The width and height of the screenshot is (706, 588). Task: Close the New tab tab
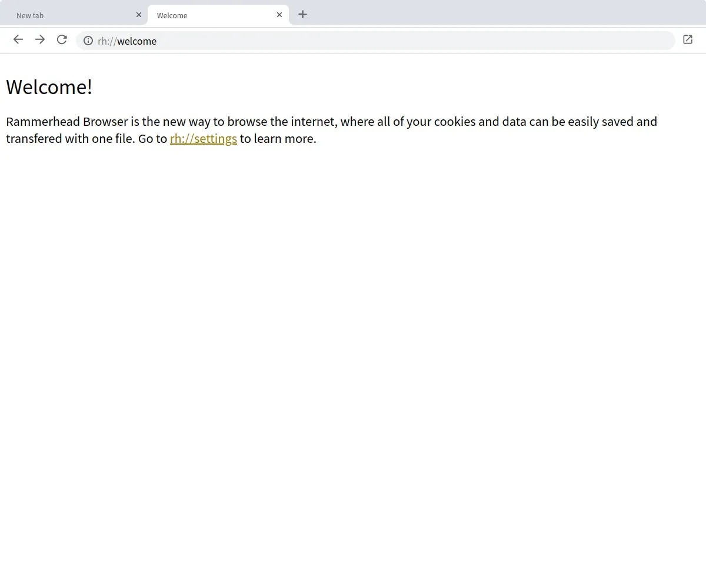click(139, 15)
